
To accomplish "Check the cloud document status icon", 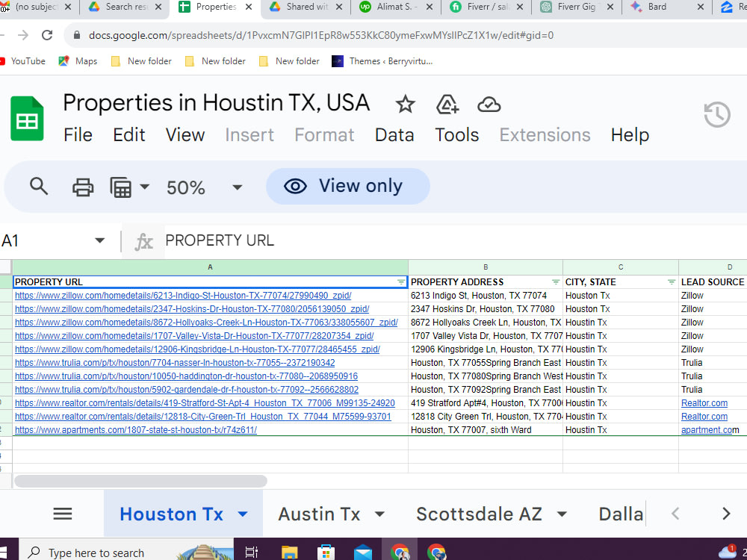I will 489,105.
